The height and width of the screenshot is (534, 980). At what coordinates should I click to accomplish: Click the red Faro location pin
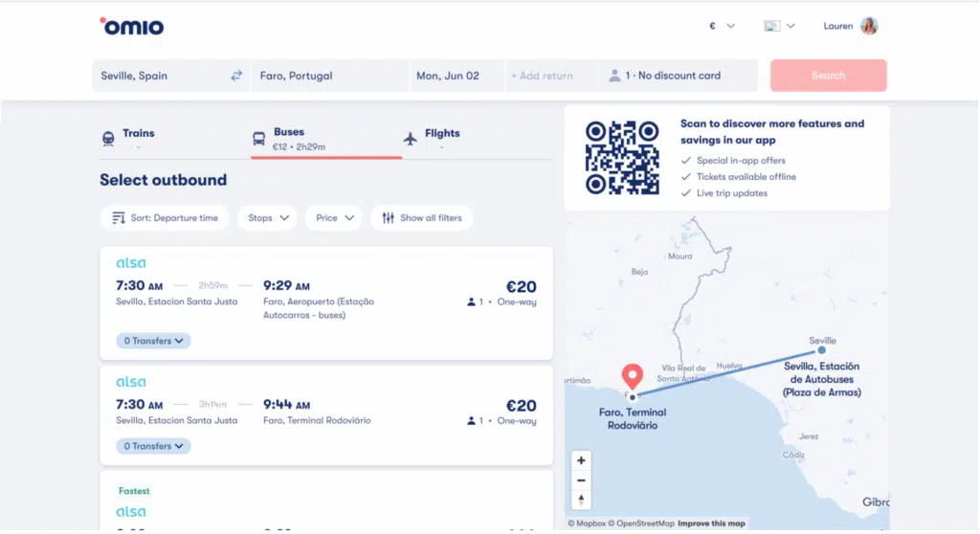point(632,377)
